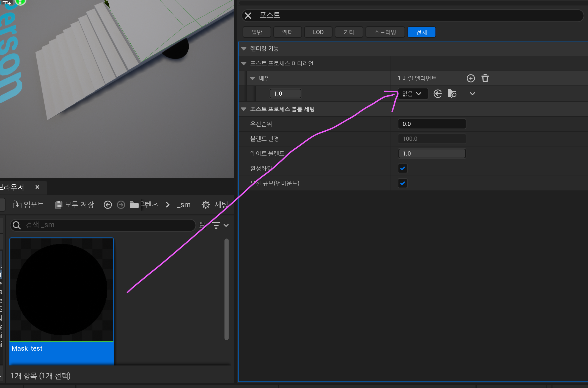
Task: Select the 스트리밍 filter tab
Action: point(385,32)
